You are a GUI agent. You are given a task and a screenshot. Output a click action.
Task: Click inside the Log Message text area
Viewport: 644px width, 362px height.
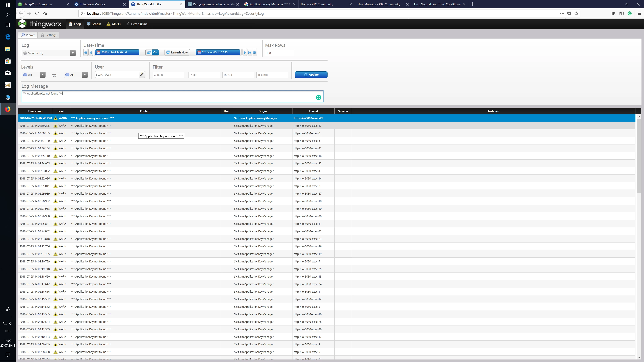173,96
